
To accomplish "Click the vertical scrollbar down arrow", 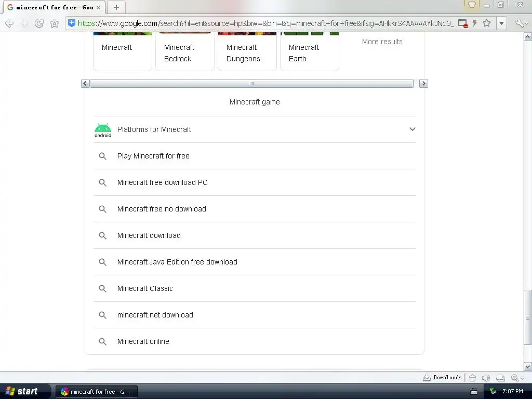I will tap(528, 366).
